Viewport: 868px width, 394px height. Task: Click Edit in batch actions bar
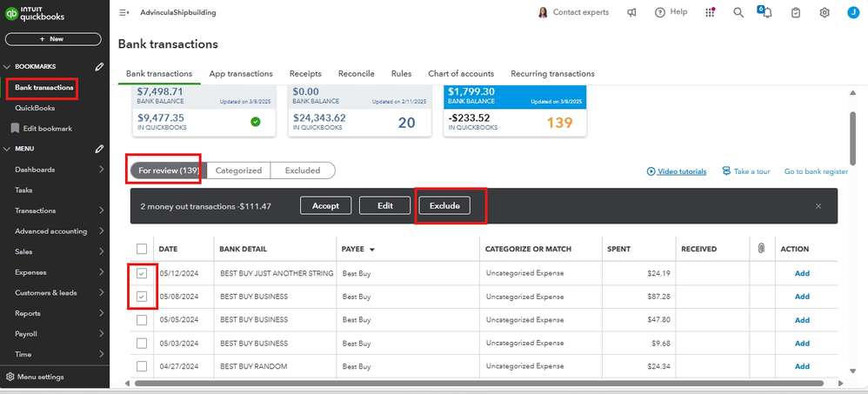(x=385, y=206)
